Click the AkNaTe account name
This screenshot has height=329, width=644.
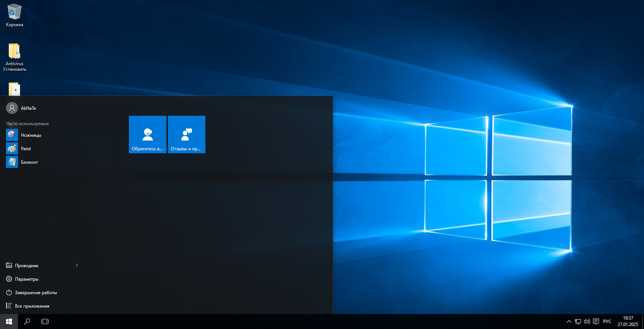click(28, 108)
